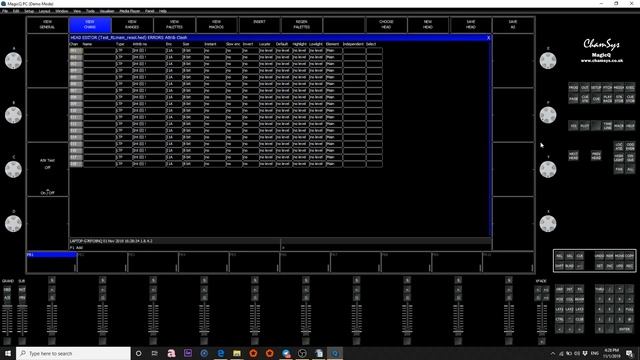Image resolution: width=640 pixels, height=360 pixels.
Task: Click the CHOOSE HEAD soft button
Action: coord(386,24)
